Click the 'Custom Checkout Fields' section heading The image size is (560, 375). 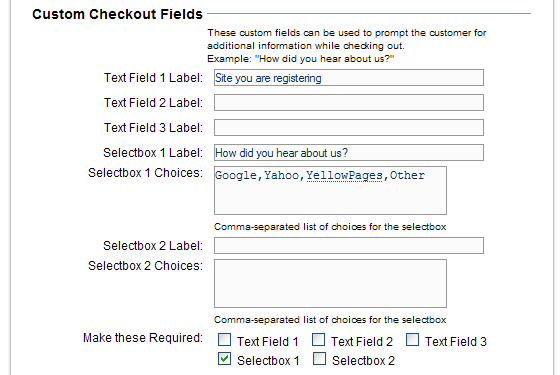[118, 14]
